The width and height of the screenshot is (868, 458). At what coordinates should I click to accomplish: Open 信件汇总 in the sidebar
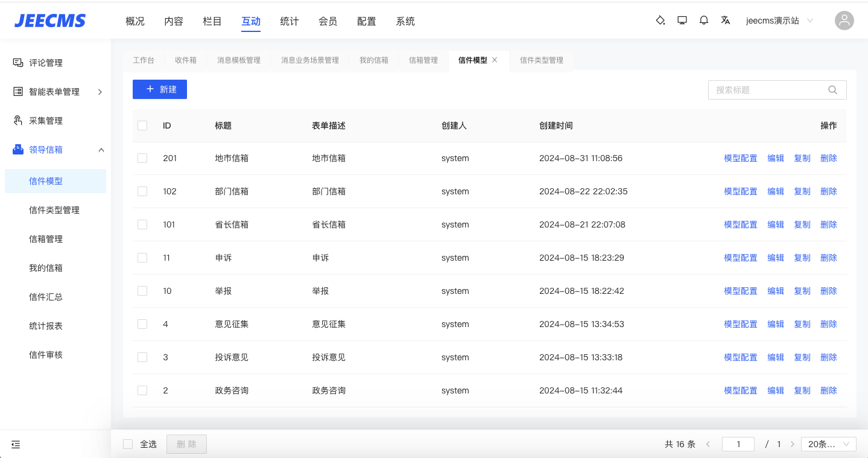46,297
